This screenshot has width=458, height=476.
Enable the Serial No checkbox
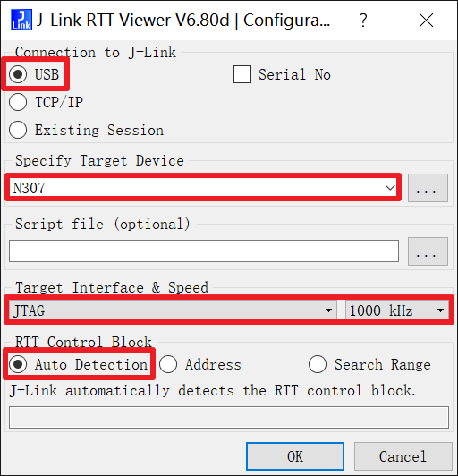tap(242, 74)
